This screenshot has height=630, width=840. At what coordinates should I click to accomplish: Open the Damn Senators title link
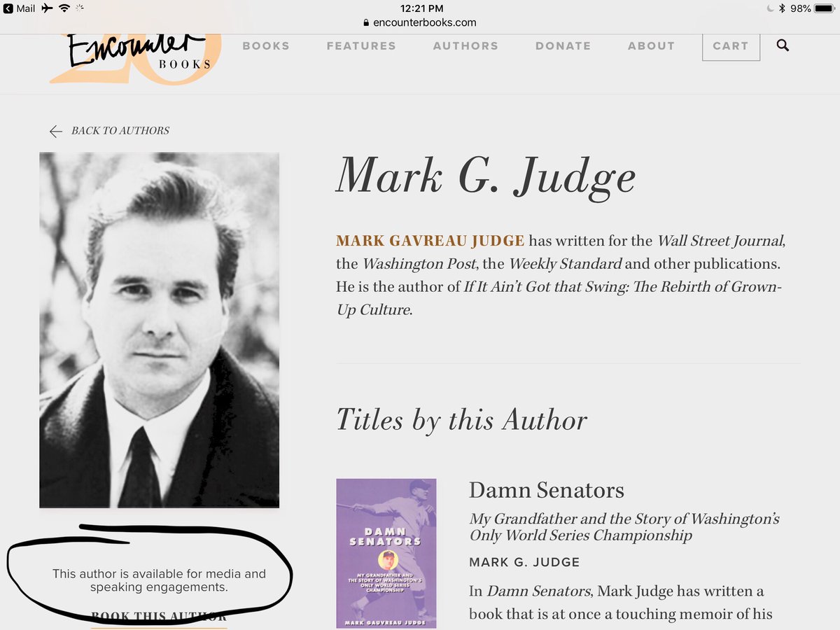547,490
